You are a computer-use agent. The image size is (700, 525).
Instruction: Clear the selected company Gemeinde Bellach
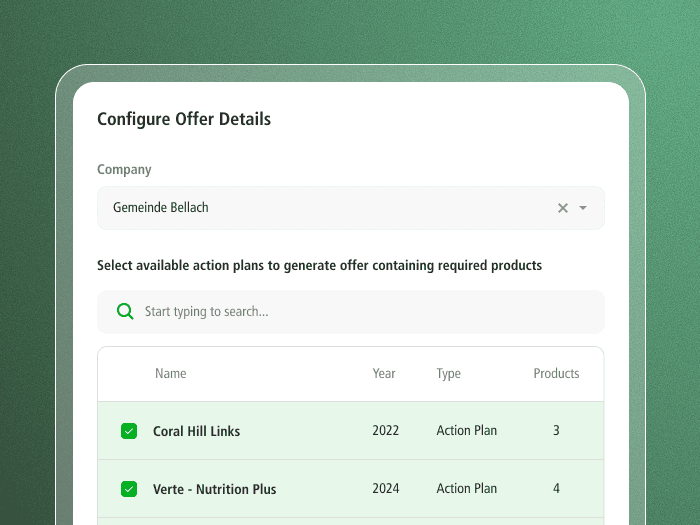pos(562,208)
